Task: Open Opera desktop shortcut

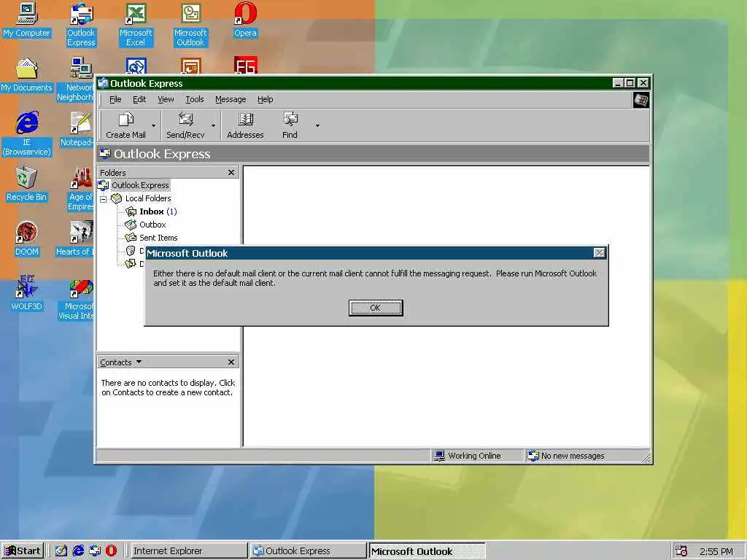Action: (245, 20)
